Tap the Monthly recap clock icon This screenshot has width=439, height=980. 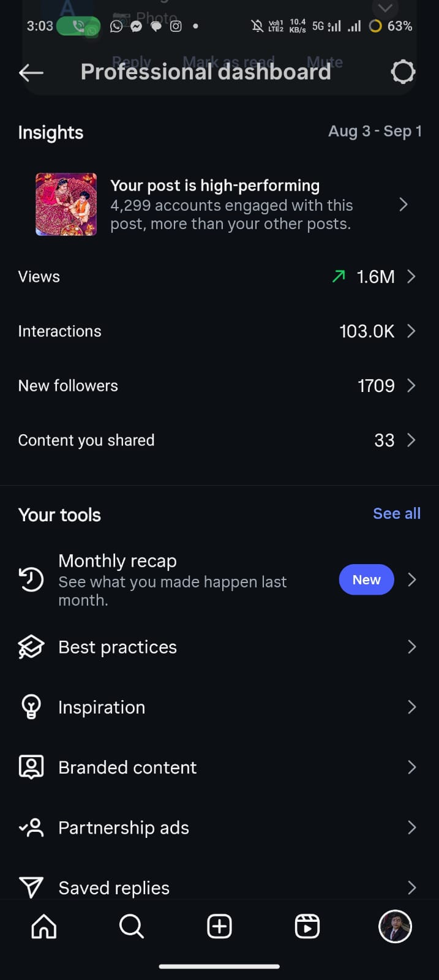coord(31,579)
